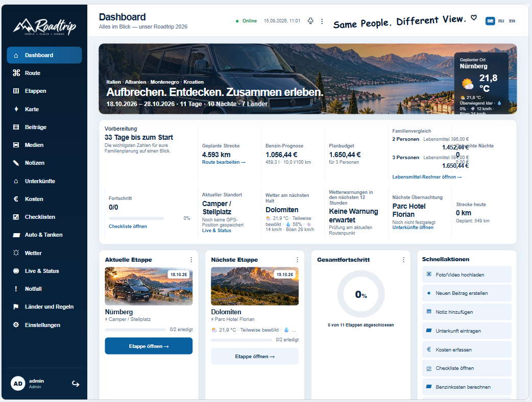532x402 pixels.
Task: Open Medien section label in sidebar
Action: (34, 145)
